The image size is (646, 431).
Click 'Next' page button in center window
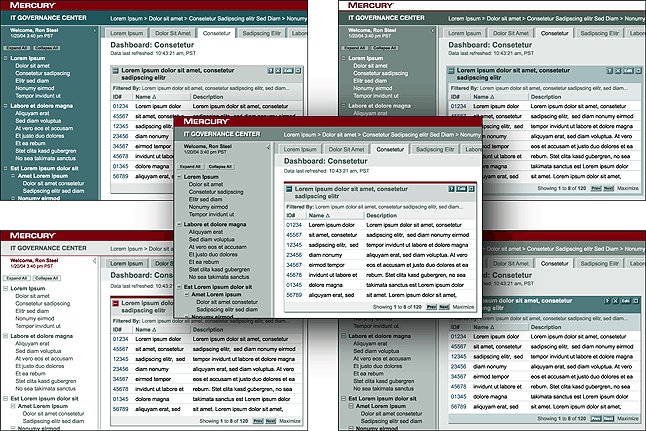pyautogui.click(x=442, y=309)
